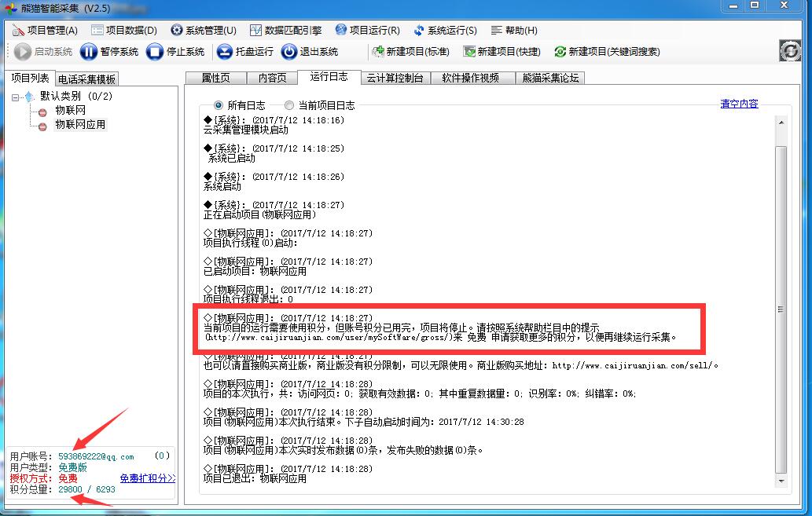The height and width of the screenshot is (516, 812).
Task: Select the 当前项目日志 radio button
Action: pos(289,105)
